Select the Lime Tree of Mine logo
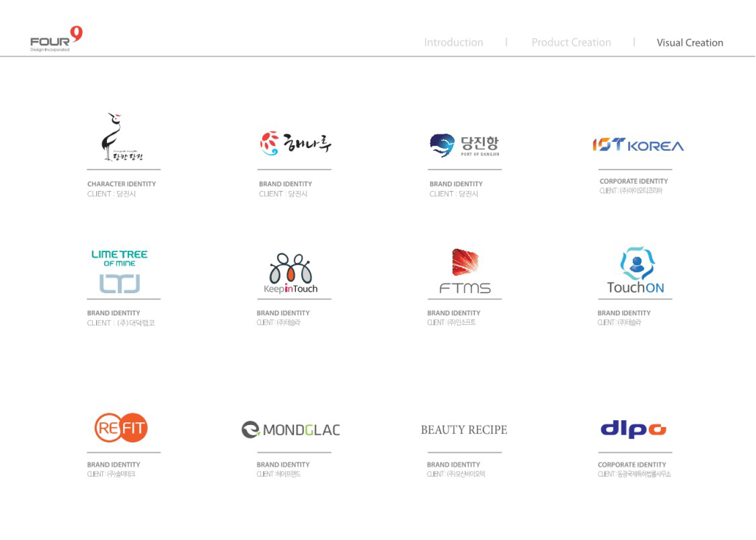 click(x=119, y=271)
